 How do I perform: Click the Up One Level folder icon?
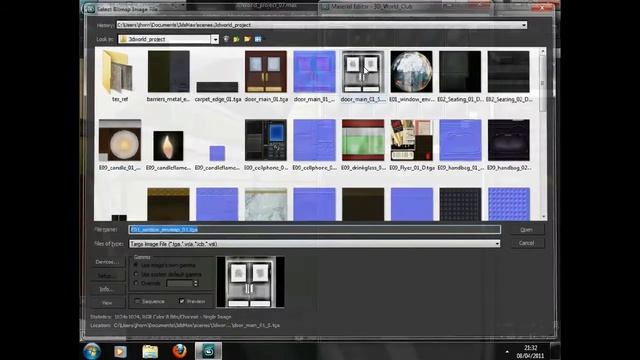236,39
